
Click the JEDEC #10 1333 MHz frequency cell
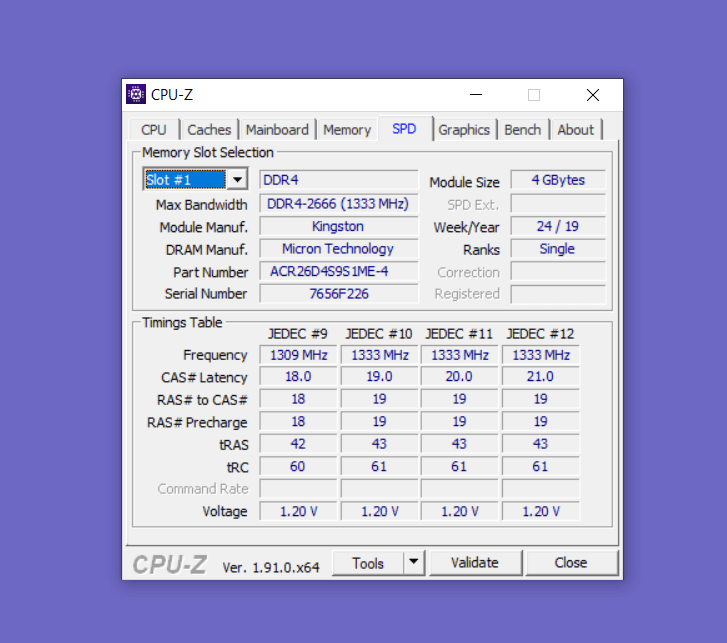[x=379, y=355]
